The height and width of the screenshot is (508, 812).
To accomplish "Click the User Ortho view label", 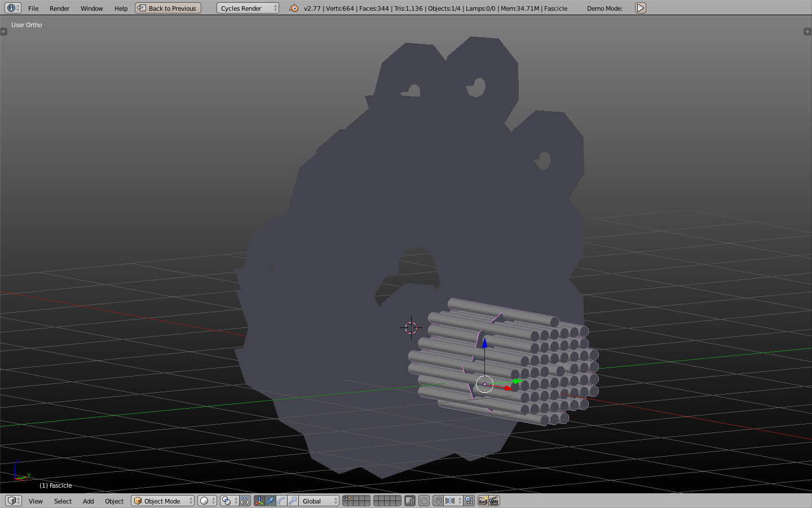I will (x=27, y=25).
